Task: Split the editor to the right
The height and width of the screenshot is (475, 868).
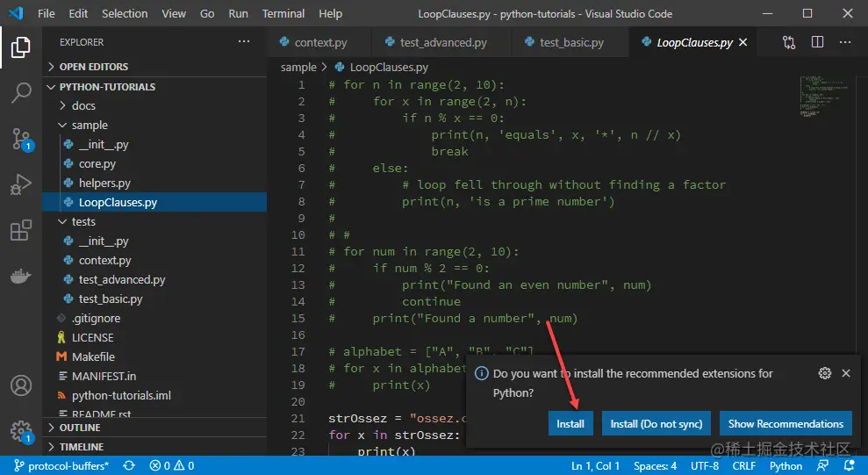Action: [x=817, y=42]
